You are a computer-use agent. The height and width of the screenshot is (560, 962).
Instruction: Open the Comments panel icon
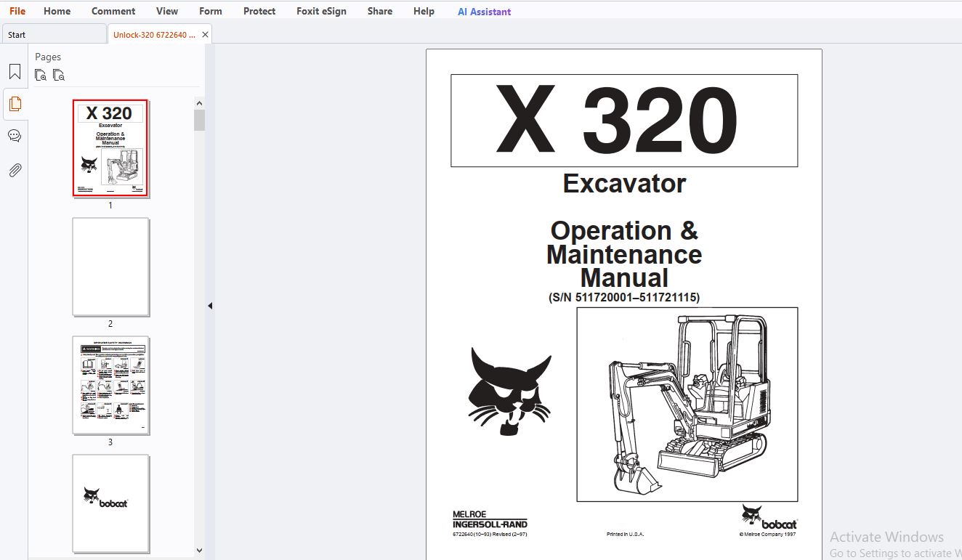click(x=15, y=136)
